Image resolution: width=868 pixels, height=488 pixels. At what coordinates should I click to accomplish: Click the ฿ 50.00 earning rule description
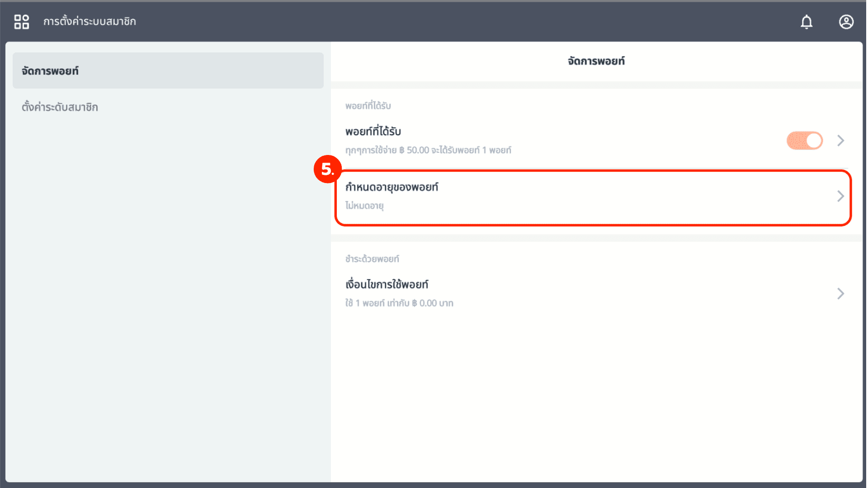tap(428, 150)
